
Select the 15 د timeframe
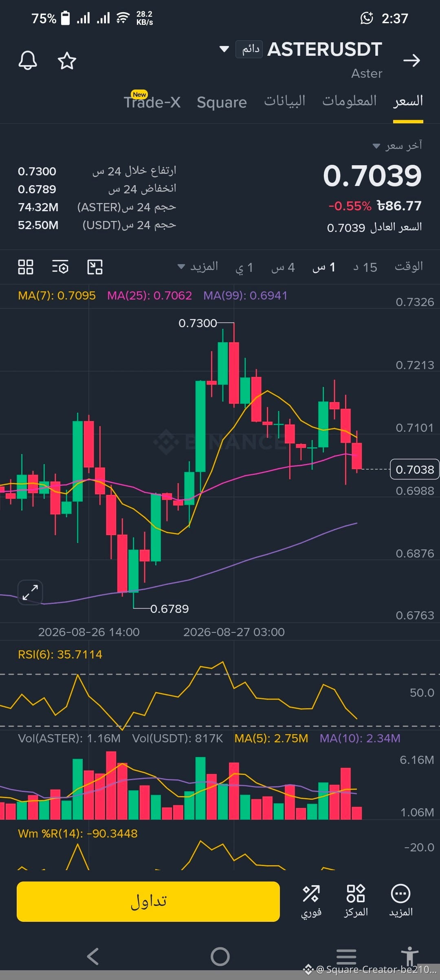pos(365,267)
